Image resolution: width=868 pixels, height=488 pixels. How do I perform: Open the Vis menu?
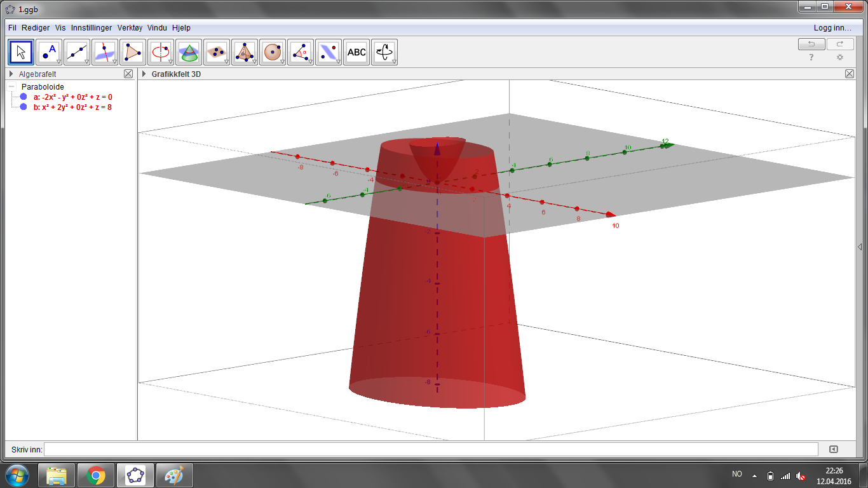coord(60,28)
